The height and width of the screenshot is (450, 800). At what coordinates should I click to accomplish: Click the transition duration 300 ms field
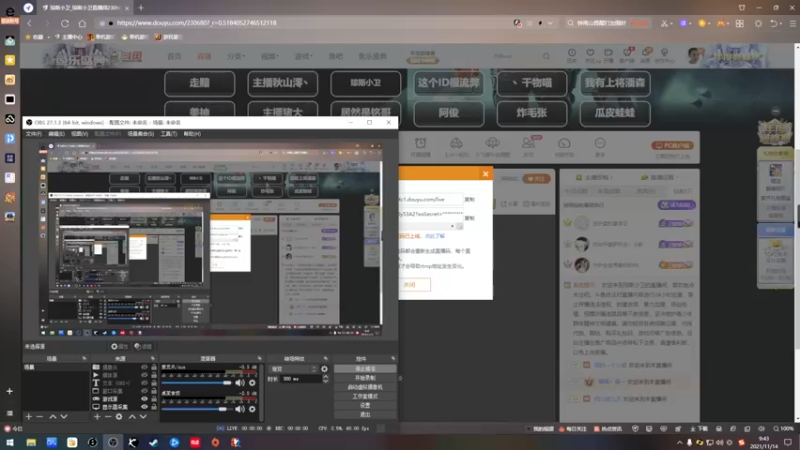pyautogui.click(x=301, y=379)
